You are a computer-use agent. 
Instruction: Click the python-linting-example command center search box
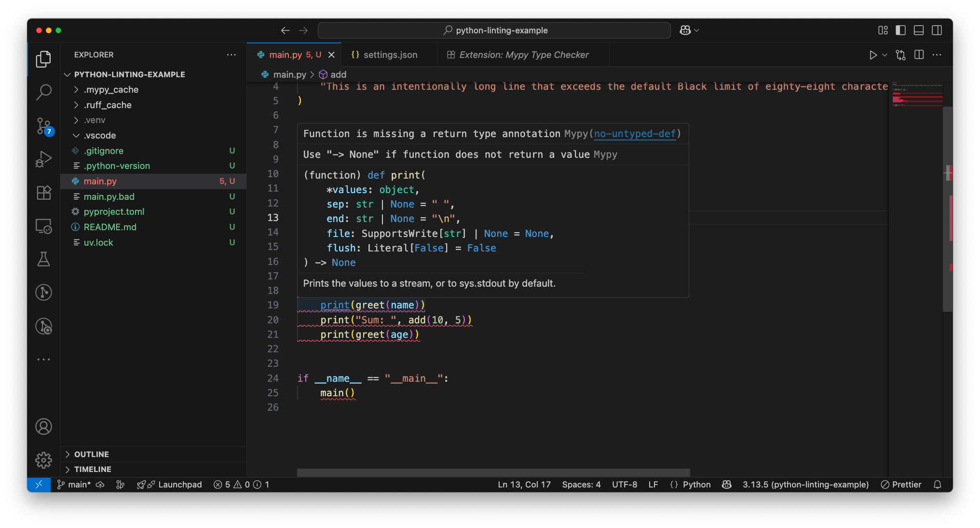(494, 30)
